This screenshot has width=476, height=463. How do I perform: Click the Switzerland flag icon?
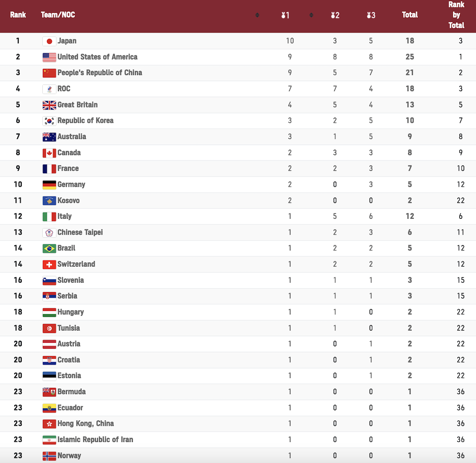(49, 265)
